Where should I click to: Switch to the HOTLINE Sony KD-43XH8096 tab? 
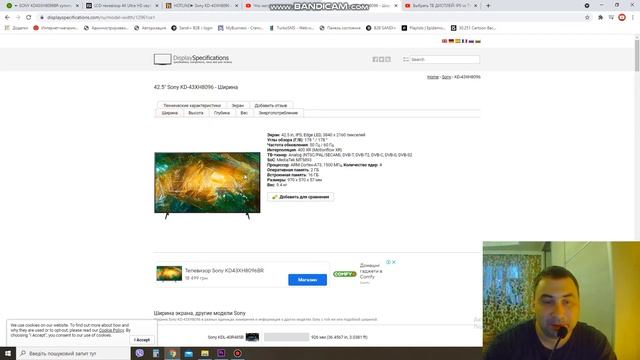pyautogui.click(x=202, y=6)
